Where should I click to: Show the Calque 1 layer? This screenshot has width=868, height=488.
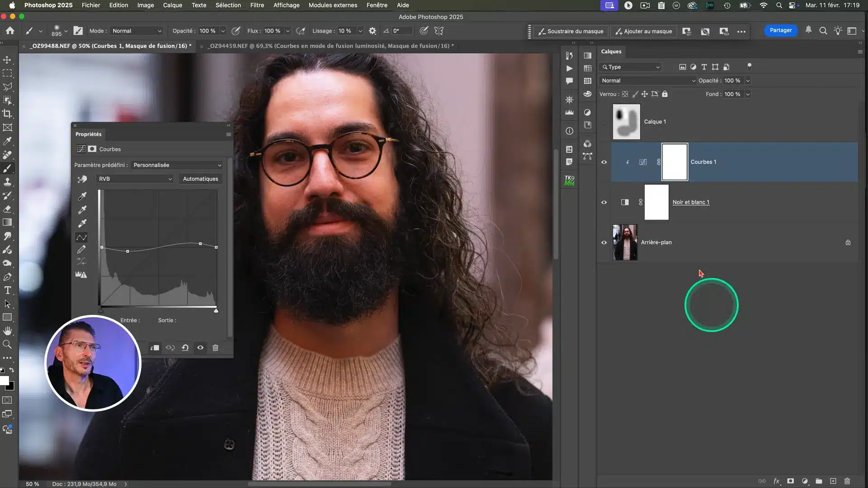click(x=604, y=122)
